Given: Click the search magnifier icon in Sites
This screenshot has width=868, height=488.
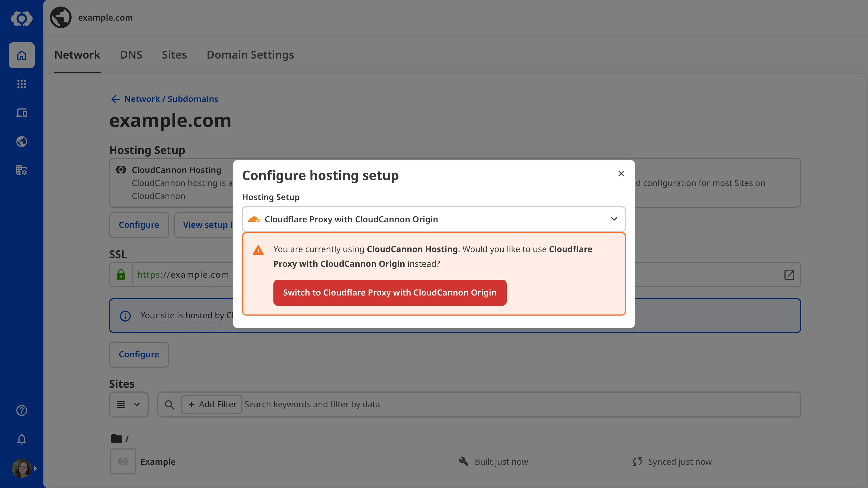Looking at the screenshot, I should click(x=170, y=404).
